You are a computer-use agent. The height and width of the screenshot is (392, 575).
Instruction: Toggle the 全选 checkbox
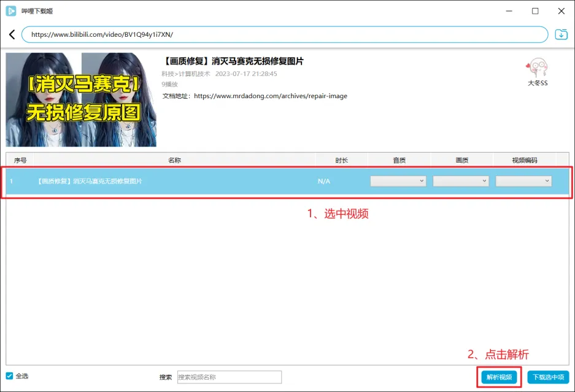(9, 376)
